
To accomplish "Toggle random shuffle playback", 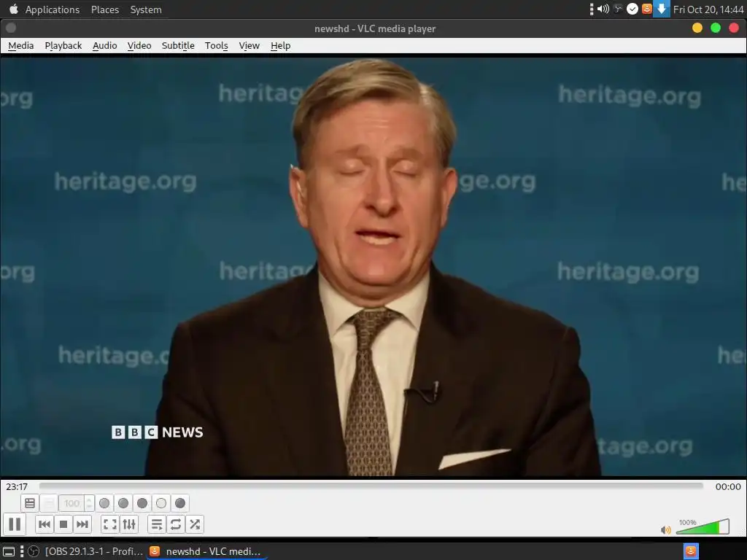I will 194,524.
